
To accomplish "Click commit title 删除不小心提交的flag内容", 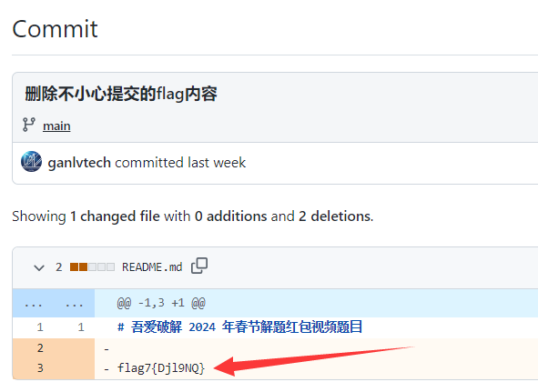I will 121,94.
